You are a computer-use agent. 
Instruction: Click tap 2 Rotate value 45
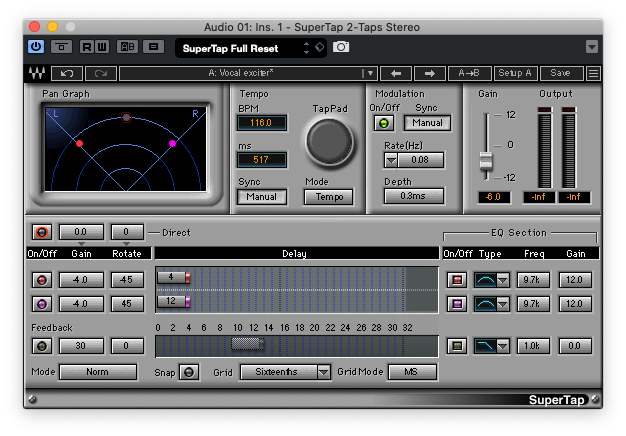point(127,304)
